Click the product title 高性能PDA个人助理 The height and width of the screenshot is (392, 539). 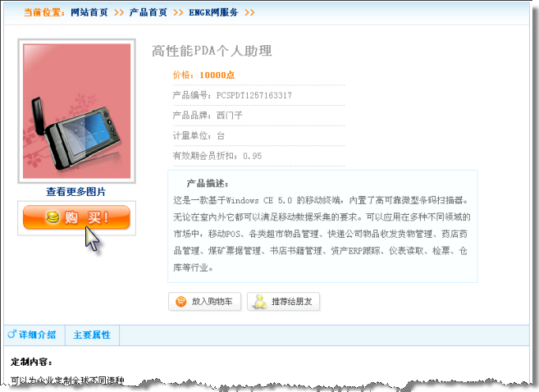coord(212,51)
